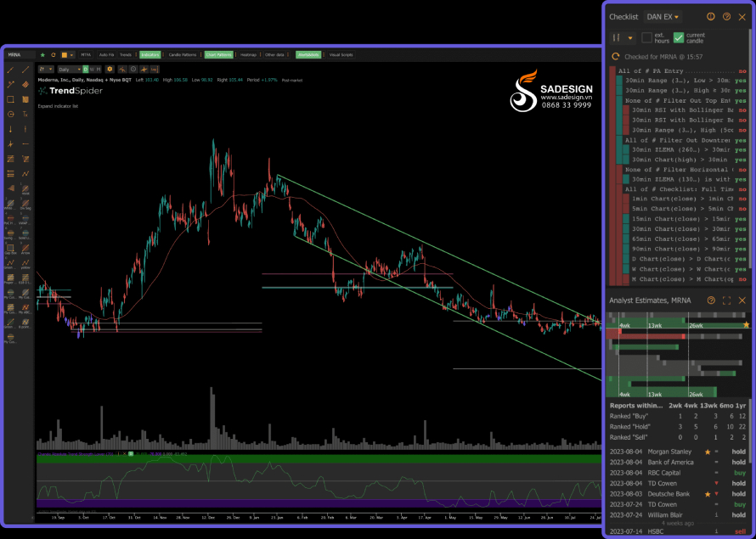Open the Trends menu
756x539 pixels.
pos(126,55)
